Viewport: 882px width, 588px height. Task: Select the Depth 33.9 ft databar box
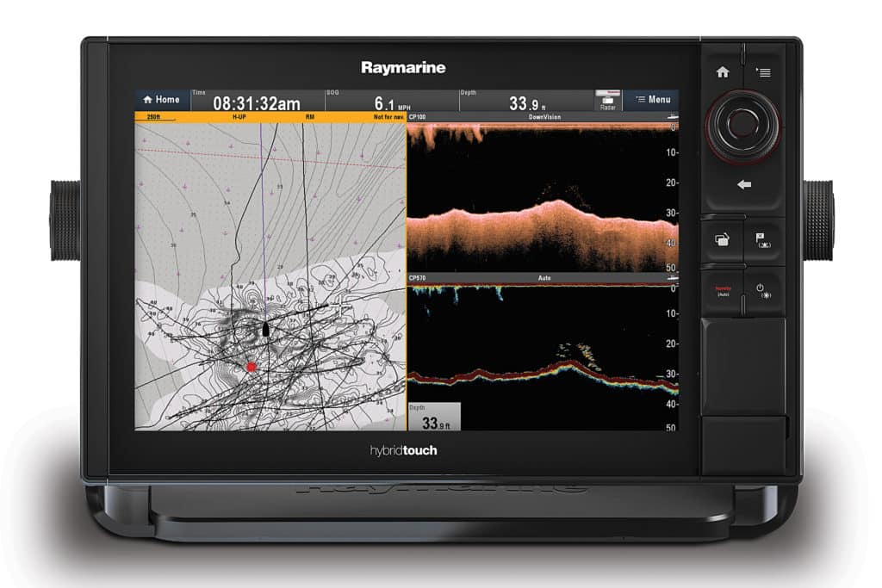click(526, 101)
